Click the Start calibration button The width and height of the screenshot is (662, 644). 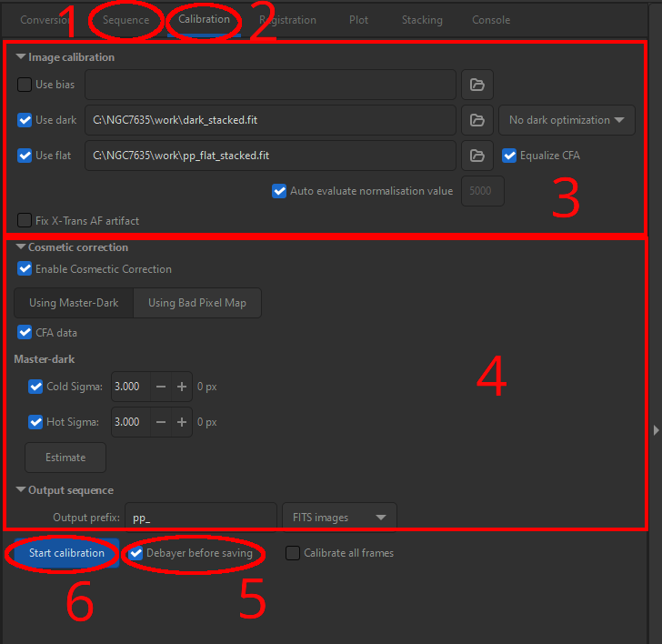tap(66, 553)
